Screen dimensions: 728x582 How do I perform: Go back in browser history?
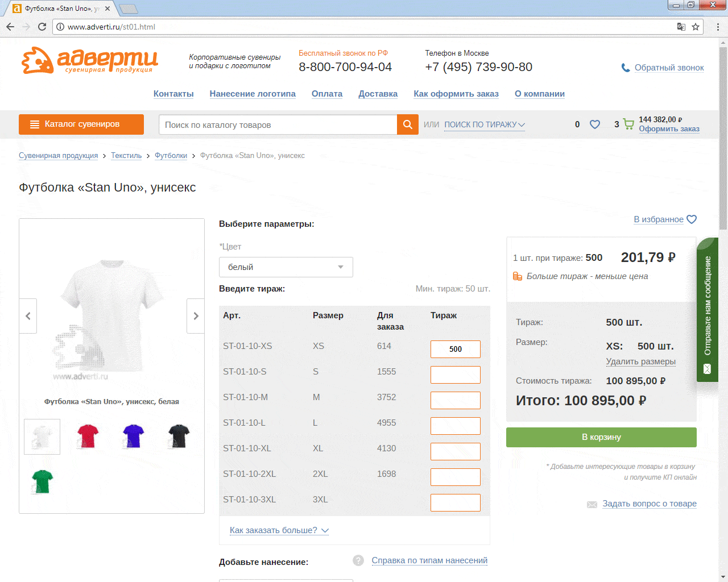pos(10,27)
